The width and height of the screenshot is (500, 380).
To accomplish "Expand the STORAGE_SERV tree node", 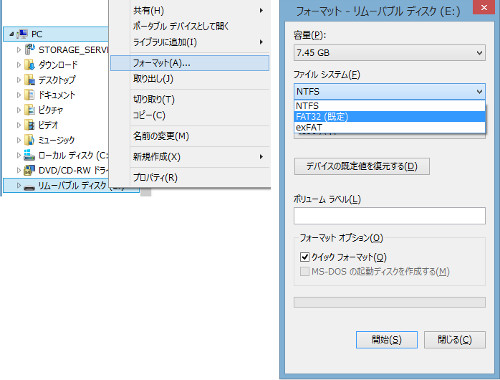I will (x=19, y=50).
